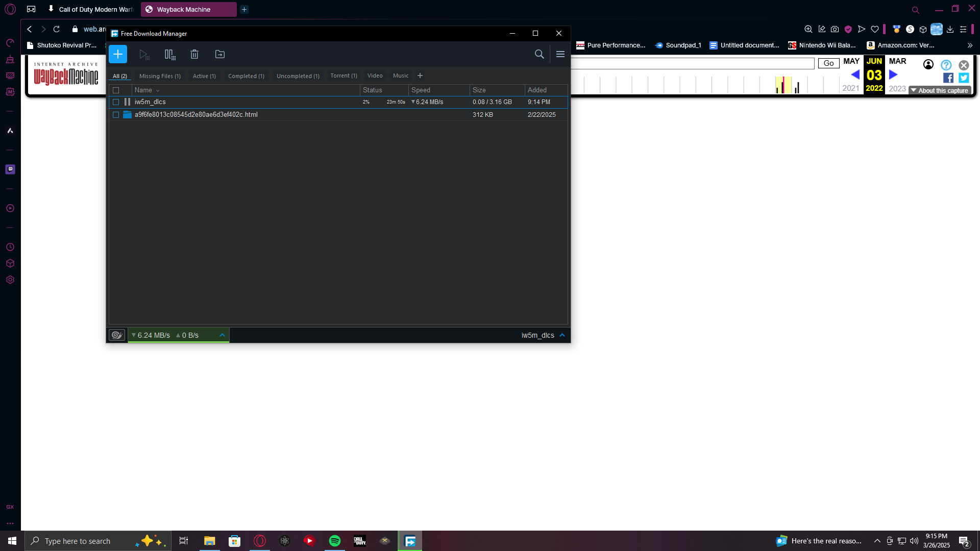Toggle snail mode icon in status bar
980x551 pixels.
pos(117,335)
